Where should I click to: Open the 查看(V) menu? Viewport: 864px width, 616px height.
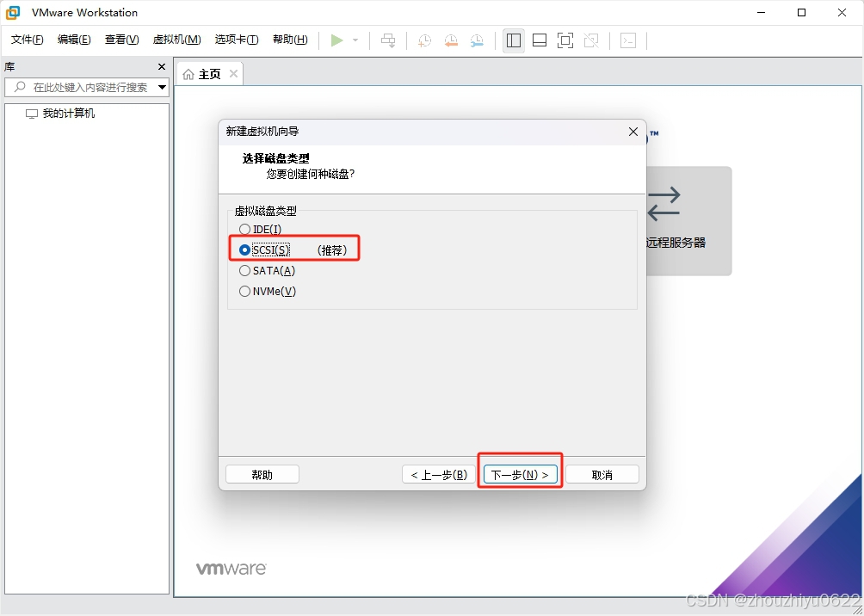(122, 40)
